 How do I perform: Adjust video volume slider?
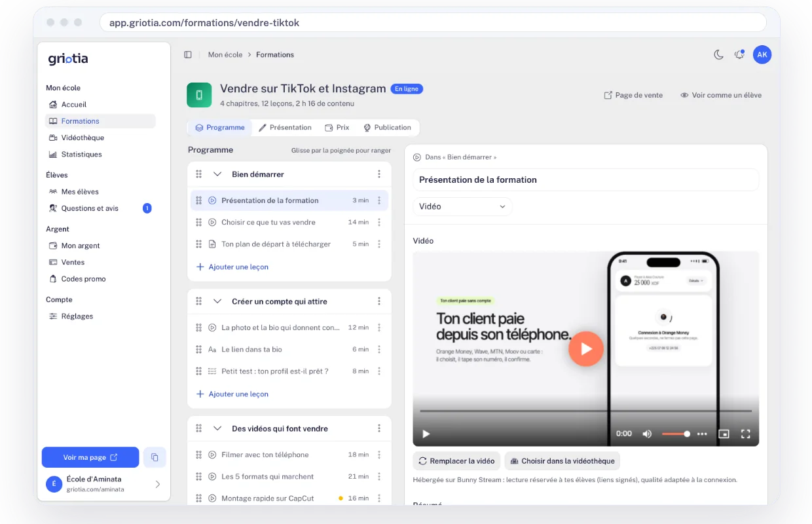pyautogui.click(x=676, y=434)
